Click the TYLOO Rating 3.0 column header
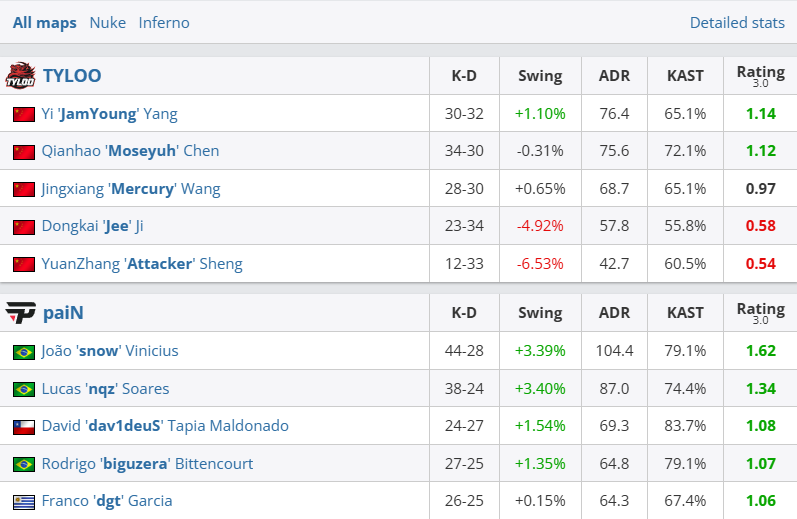 tap(760, 75)
